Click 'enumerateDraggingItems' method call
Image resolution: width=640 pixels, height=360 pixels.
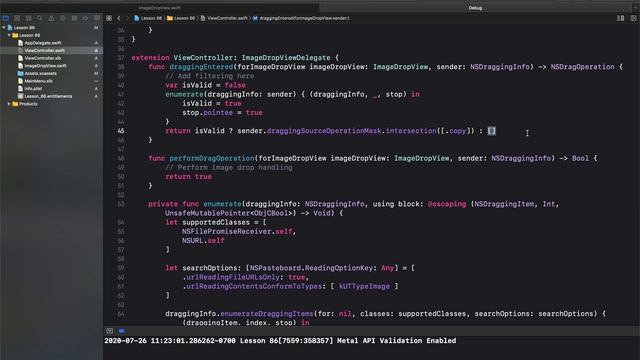[x=267, y=314]
